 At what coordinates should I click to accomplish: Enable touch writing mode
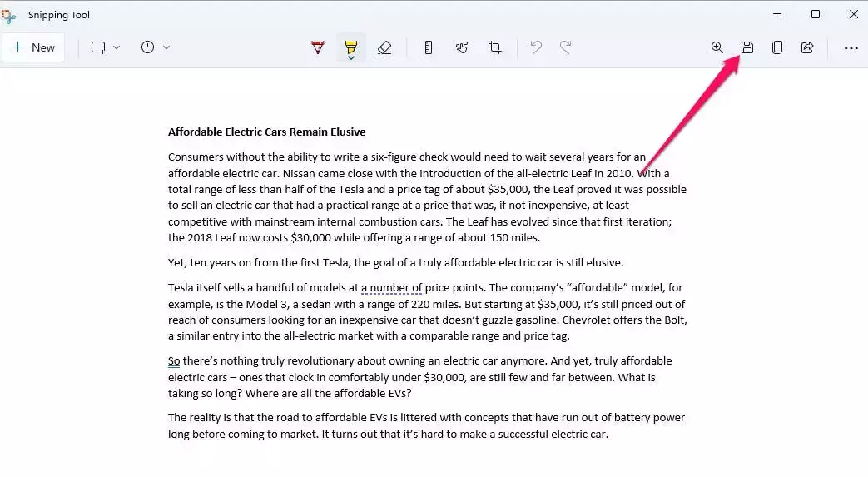[x=462, y=47]
